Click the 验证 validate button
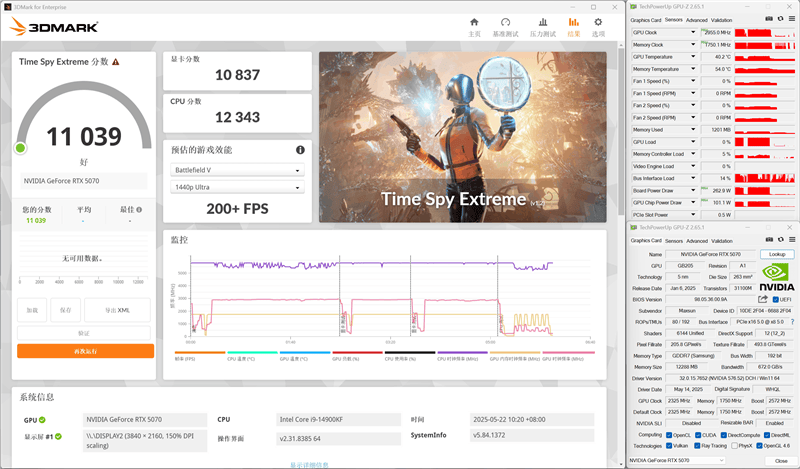Screen dimensions: 800x469 coord(84,333)
